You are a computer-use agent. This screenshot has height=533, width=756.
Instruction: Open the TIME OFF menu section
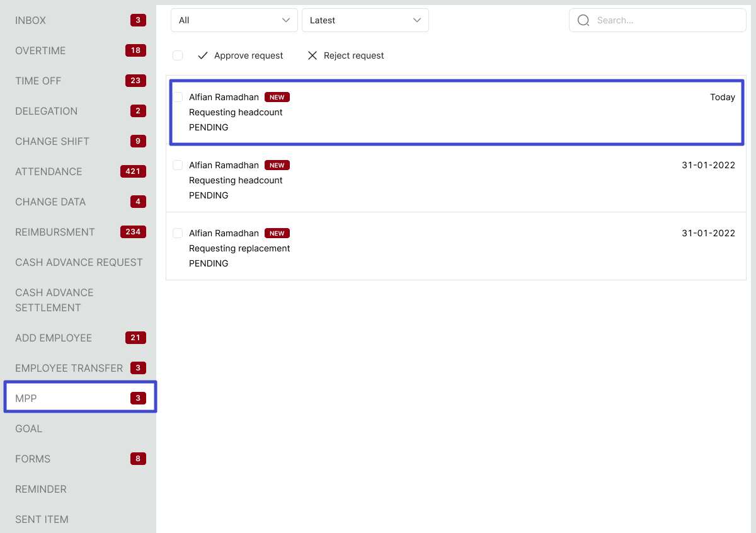coord(38,81)
